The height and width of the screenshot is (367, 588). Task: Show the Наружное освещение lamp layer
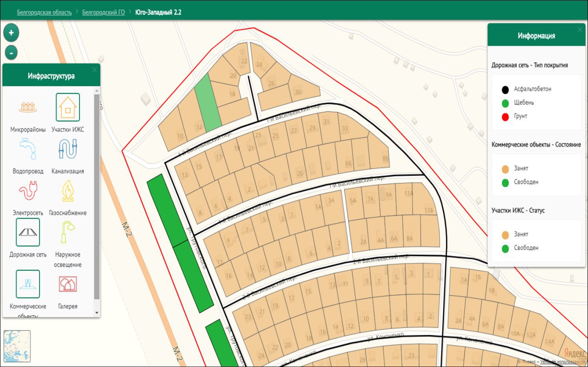(68, 232)
